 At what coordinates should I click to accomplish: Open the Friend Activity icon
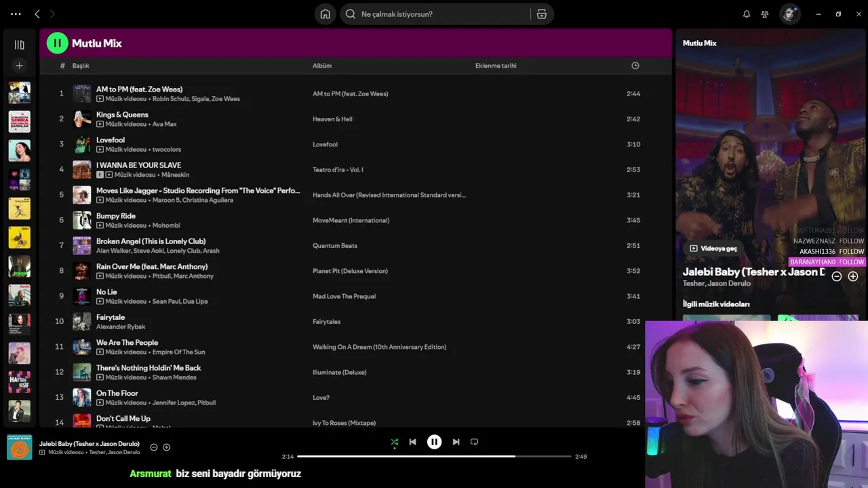coord(765,14)
